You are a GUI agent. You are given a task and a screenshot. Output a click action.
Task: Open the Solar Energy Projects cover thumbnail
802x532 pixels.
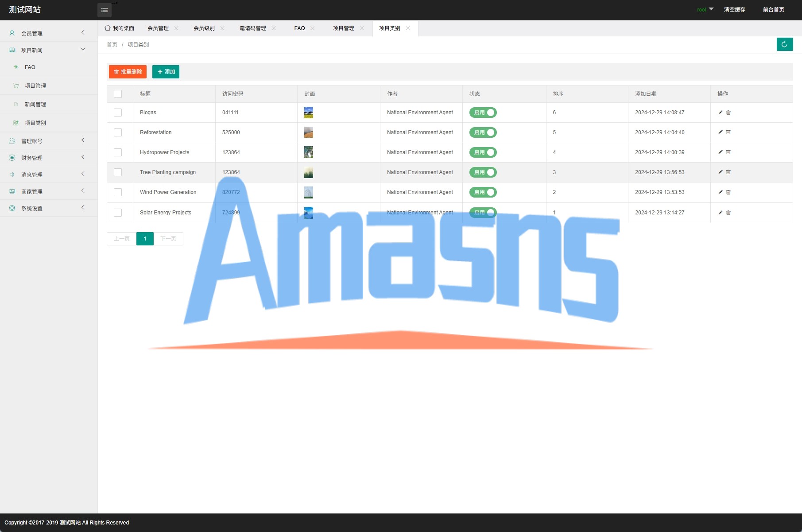click(309, 213)
